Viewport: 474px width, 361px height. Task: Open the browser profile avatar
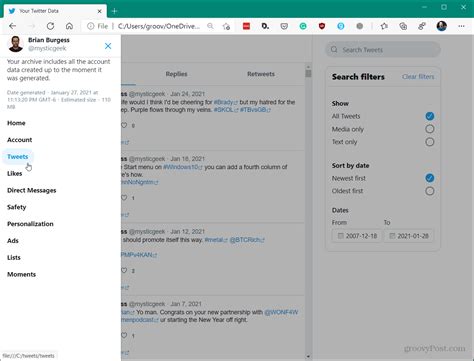tap(442, 26)
